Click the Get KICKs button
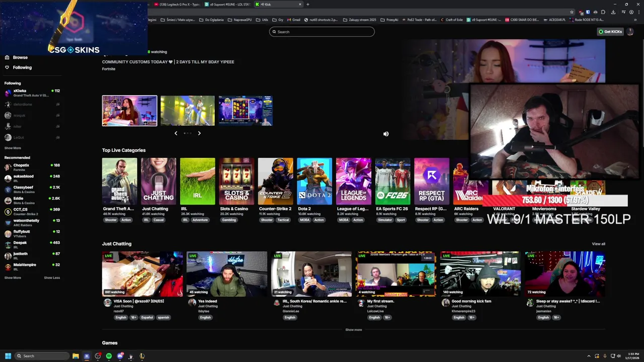The height and width of the screenshot is (362, 644). point(610,32)
